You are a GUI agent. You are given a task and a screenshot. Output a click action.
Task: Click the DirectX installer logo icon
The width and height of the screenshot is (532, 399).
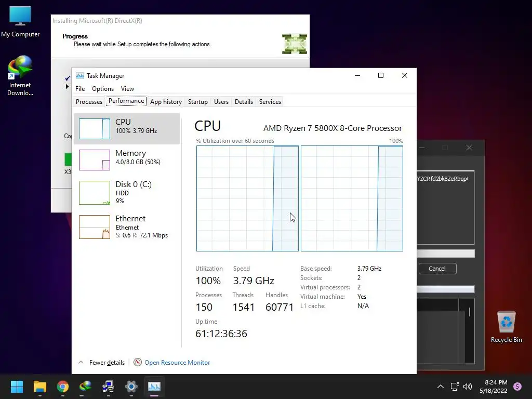click(295, 44)
